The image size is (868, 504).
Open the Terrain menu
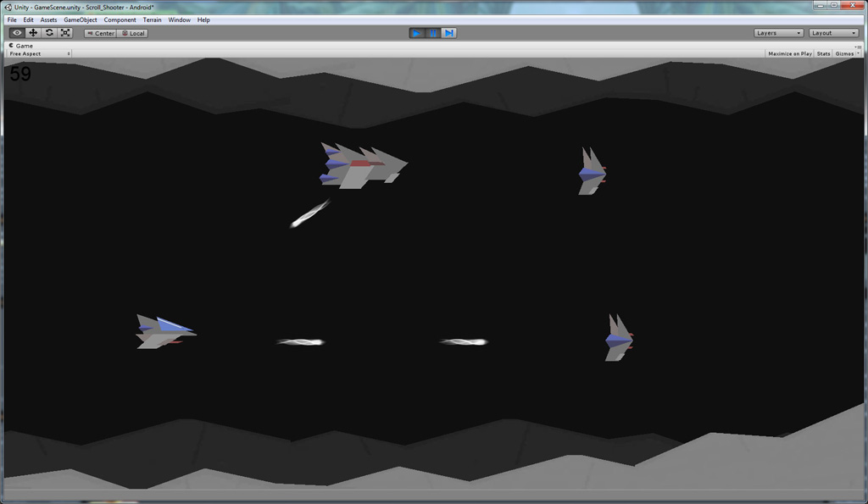coord(153,20)
